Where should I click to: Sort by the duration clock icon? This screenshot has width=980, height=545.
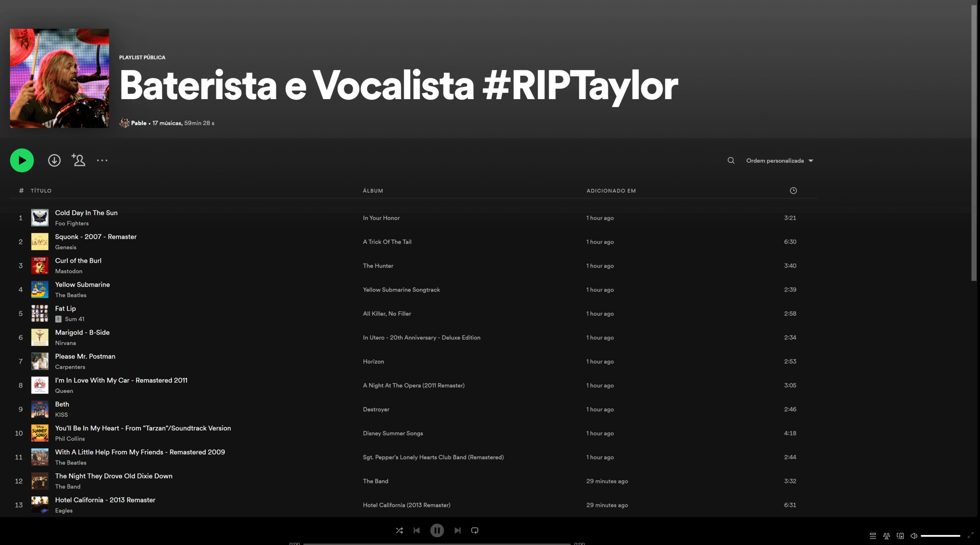[x=793, y=190]
